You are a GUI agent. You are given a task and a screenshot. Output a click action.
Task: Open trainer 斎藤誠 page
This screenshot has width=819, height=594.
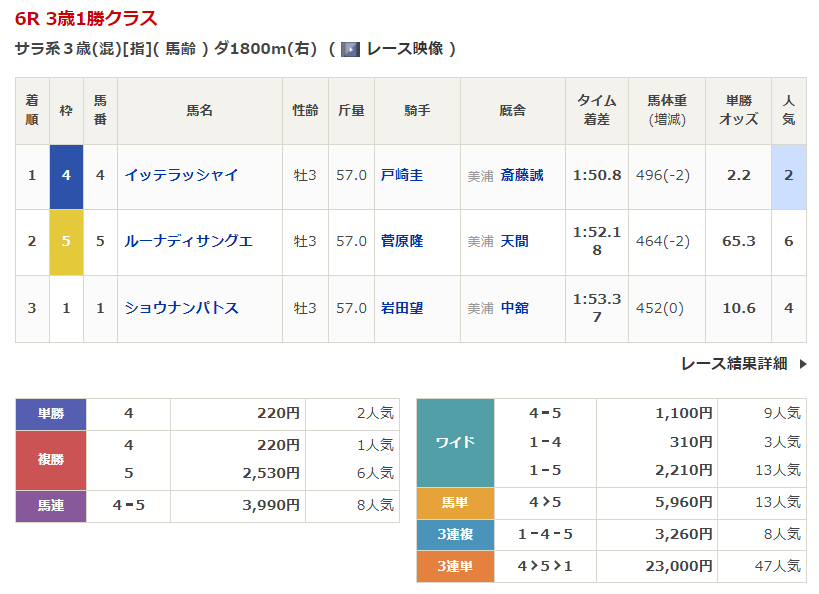pyautogui.click(x=522, y=175)
